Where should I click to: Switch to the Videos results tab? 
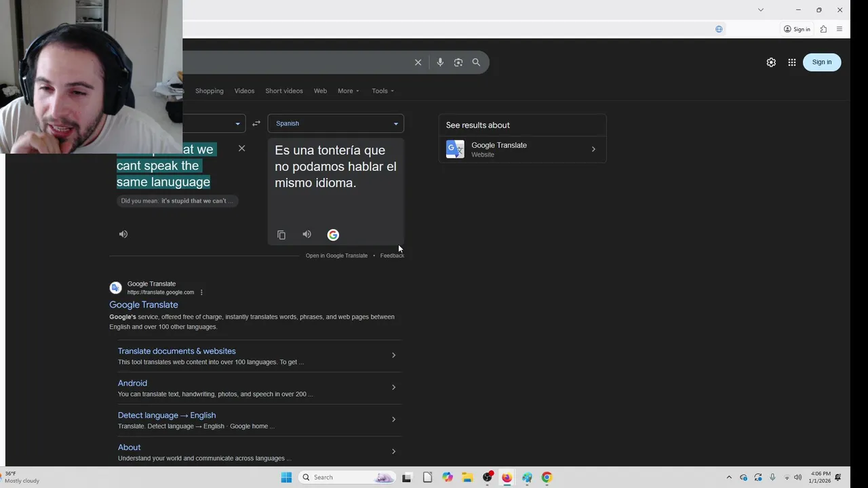(244, 91)
